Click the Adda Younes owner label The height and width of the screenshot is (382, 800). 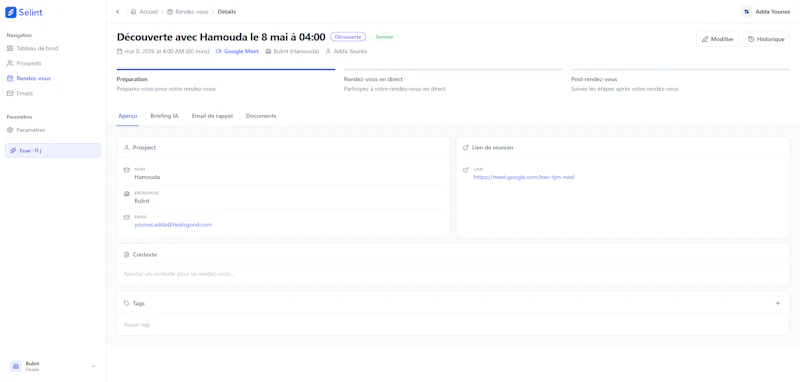(350, 52)
